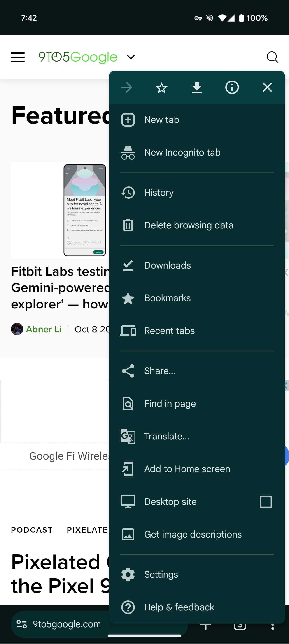
Task: Bookmark this page with the star icon
Action: tap(161, 87)
